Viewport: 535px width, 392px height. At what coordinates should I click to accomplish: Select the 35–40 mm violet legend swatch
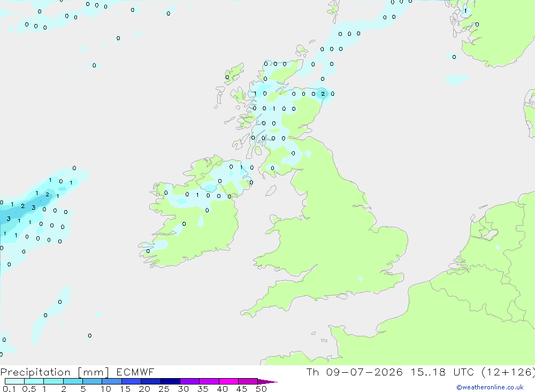pos(209,381)
